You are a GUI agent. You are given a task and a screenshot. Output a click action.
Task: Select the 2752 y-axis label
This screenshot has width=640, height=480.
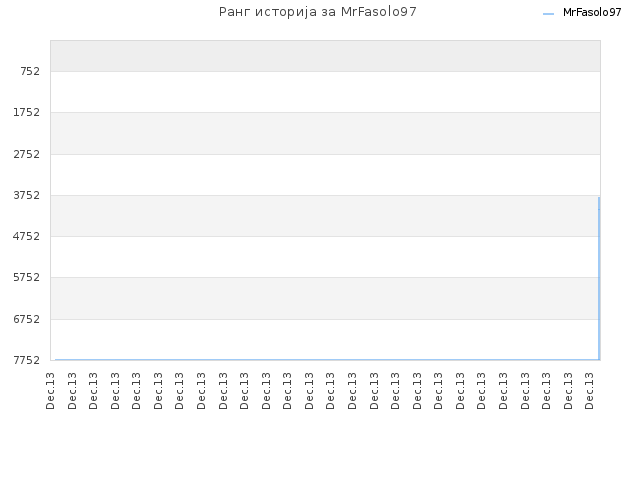pyautogui.click(x=27, y=154)
